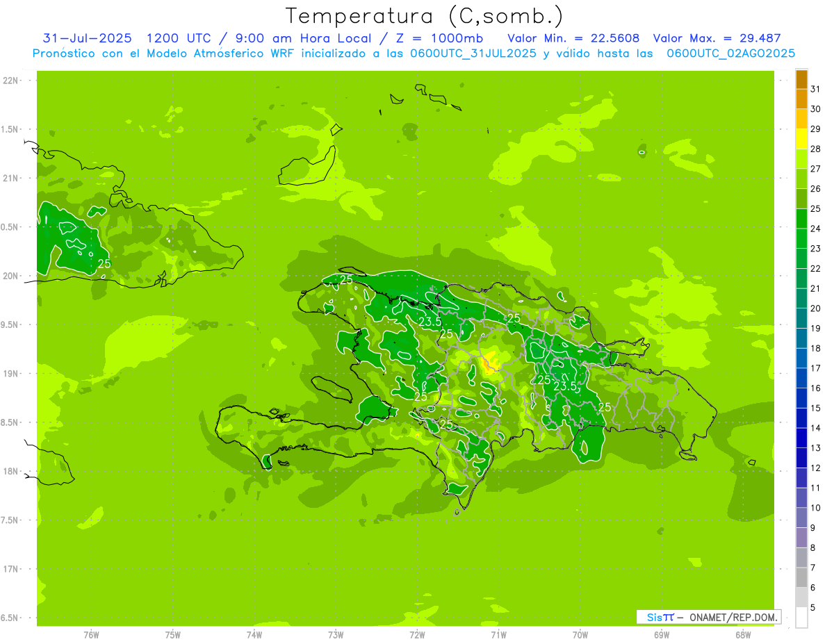Click the "Temperatura (C,somb.)" chart title
Viewport: 834px width, 644px height.
coord(424,16)
